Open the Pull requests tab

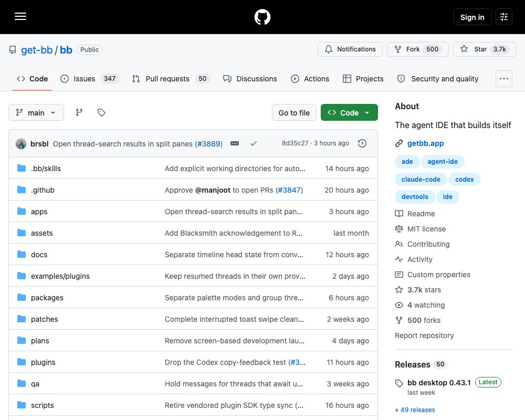pyautogui.click(x=171, y=79)
